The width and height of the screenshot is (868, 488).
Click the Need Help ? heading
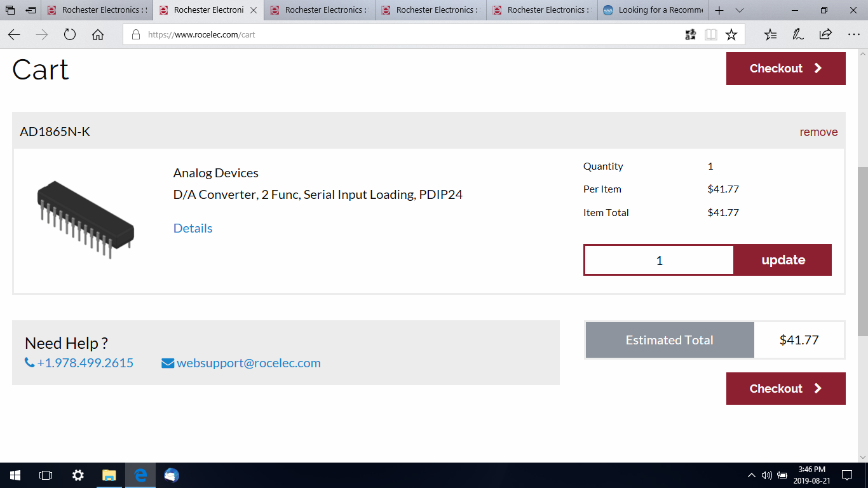pos(66,343)
